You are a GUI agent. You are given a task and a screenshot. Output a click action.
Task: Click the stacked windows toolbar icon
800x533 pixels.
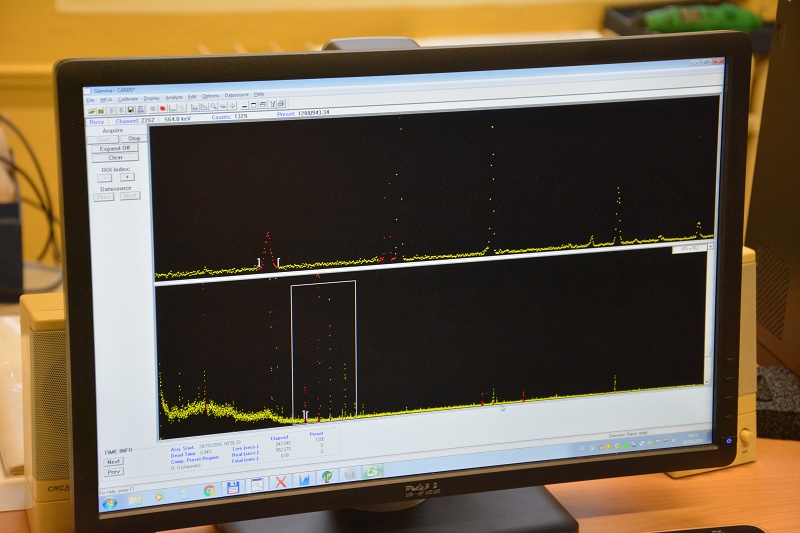pyautogui.click(x=263, y=105)
